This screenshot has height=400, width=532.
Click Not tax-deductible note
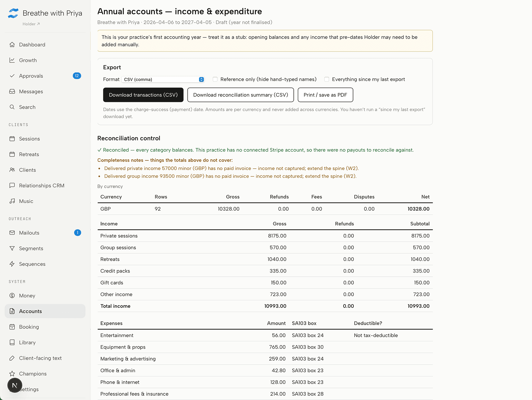pos(376,335)
